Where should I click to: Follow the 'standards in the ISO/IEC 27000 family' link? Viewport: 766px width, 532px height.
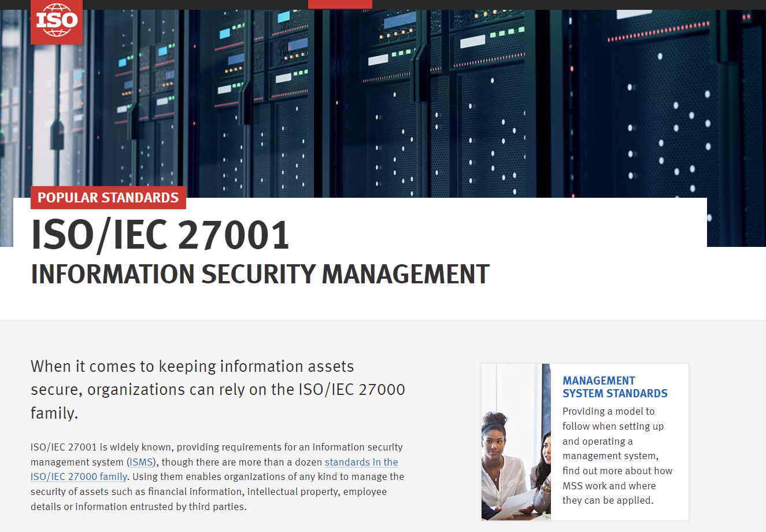361,462
